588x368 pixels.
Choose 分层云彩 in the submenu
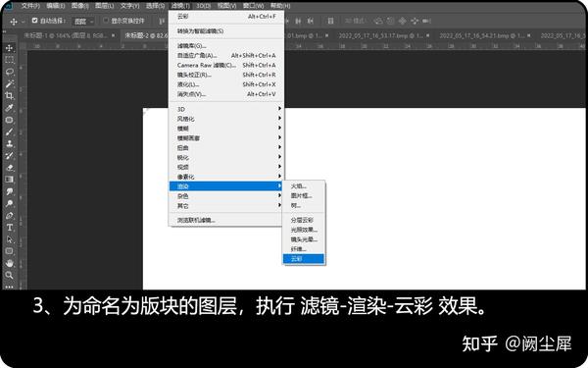(304, 220)
